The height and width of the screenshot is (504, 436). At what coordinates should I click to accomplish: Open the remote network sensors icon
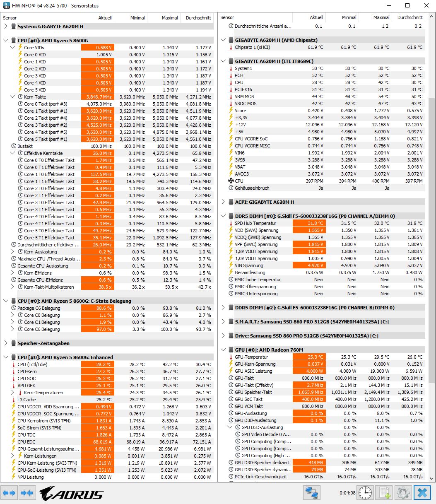tap(311, 493)
